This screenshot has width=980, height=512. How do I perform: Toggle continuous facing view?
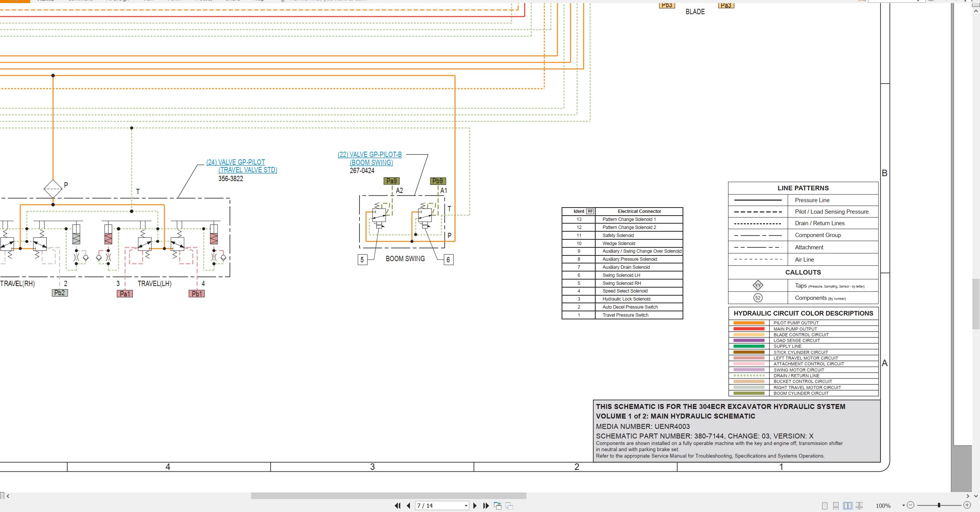click(x=859, y=506)
